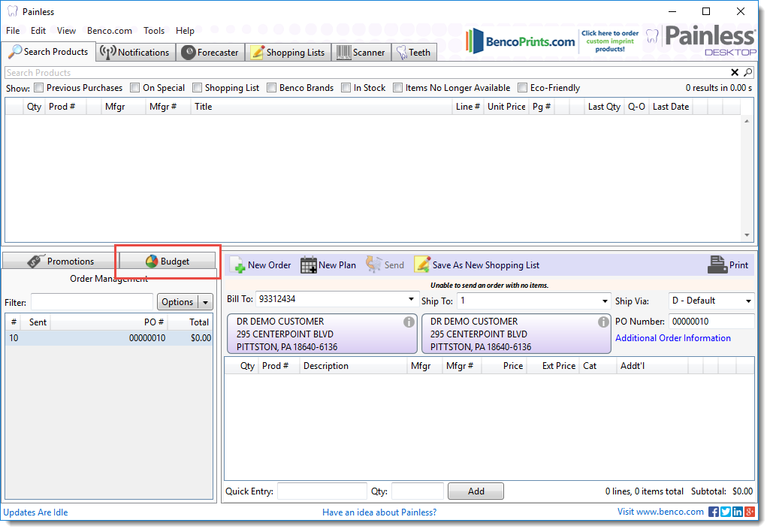Click the search results scrollbar down arrow
Image resolution: width=770 pixels, height=532 pixels.
(x=747, y=235)
